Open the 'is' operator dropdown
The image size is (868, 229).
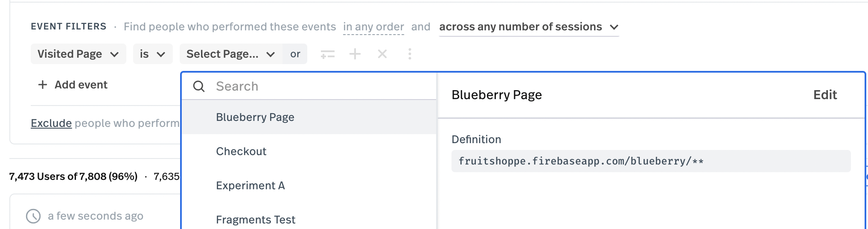(153, 54)
